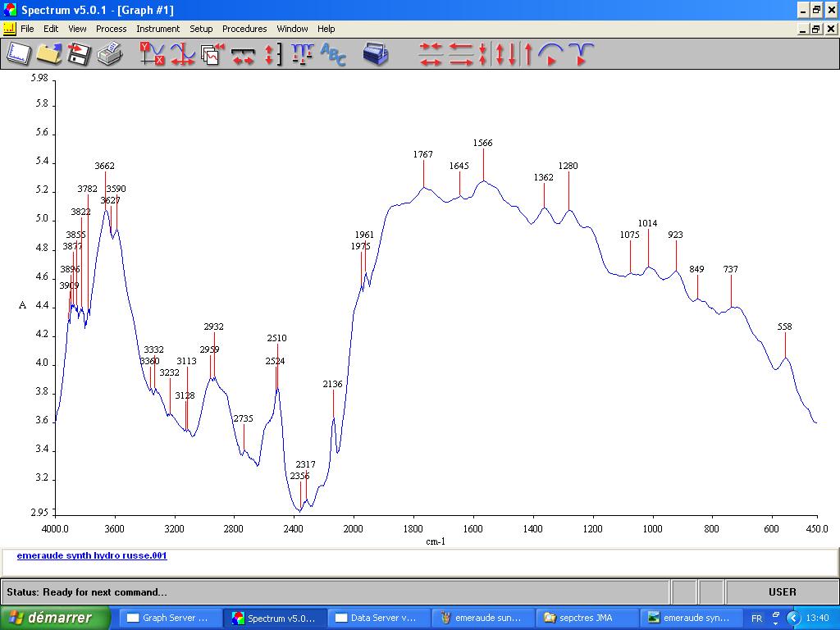Select spectrum 'emeraude synth hydro russe.001' link
840x630 pixels.
(92, 555)
